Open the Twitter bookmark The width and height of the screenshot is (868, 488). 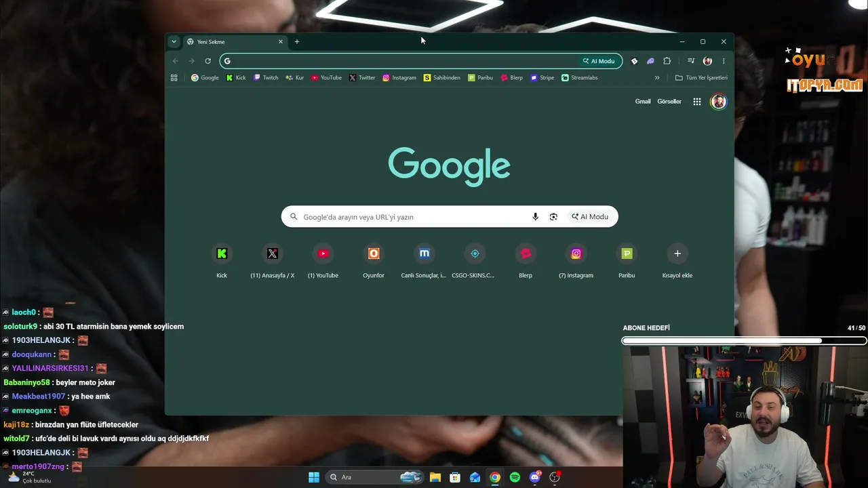(x=362, y=78)
